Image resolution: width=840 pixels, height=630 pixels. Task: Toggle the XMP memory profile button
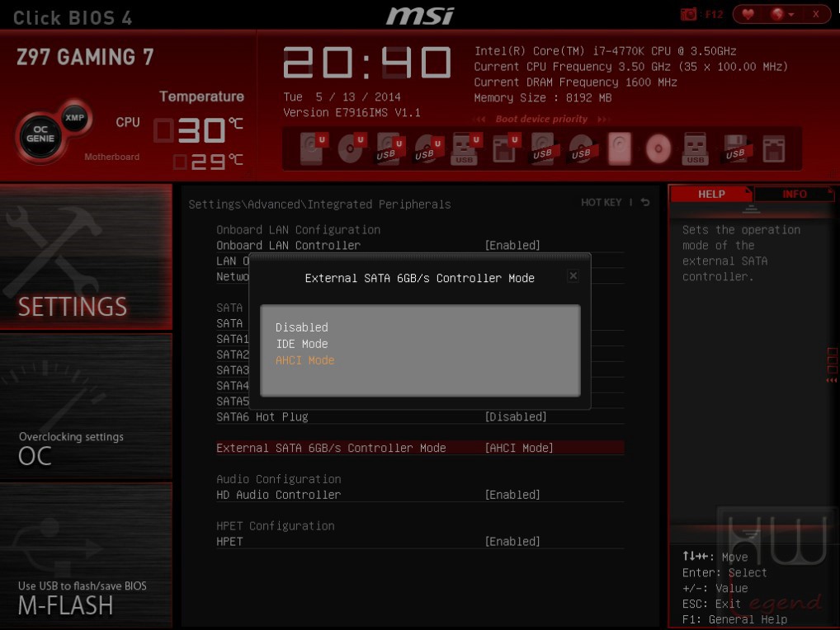74,118
